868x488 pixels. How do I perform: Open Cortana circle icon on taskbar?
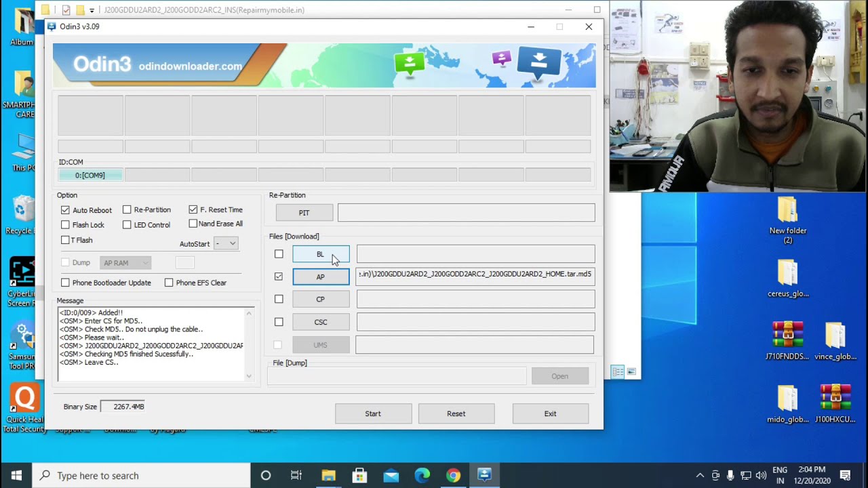(x=266, y=475)
